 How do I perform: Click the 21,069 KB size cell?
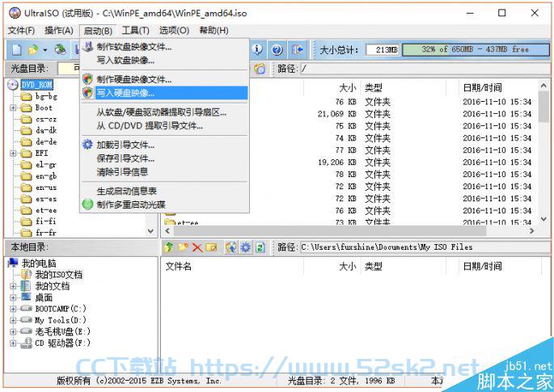(336, 114)
